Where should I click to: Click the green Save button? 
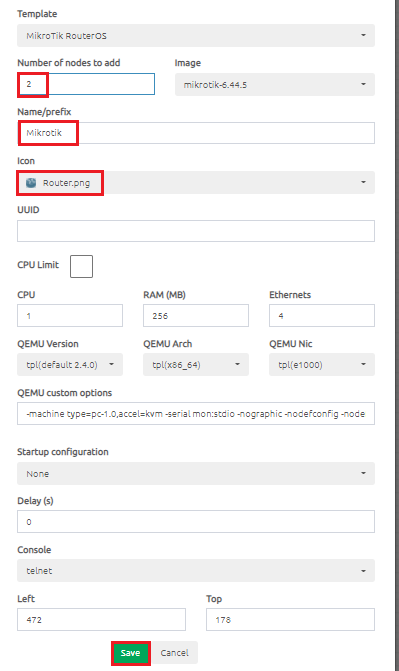131,653
